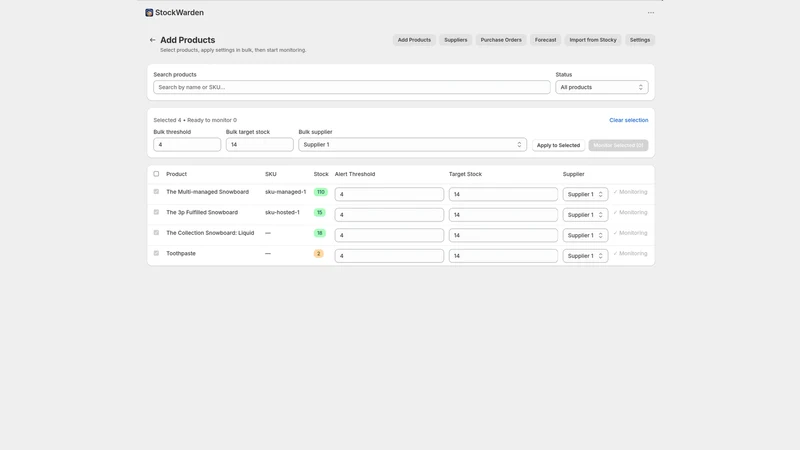Open the Settings page
This screenshot has width=800, height=450.
[x=640, y=40]
